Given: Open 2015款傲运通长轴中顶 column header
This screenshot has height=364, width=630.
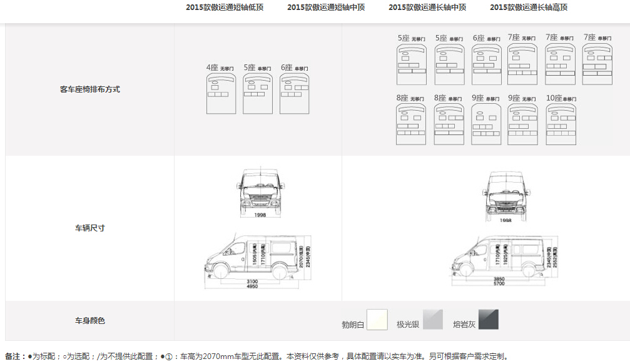Looking at the screenshot, I should (427, 8).
